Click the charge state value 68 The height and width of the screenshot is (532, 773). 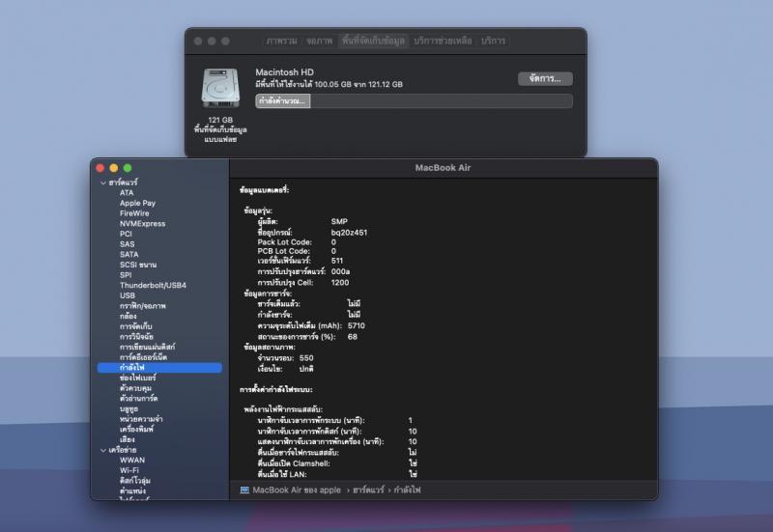[352, 337]
